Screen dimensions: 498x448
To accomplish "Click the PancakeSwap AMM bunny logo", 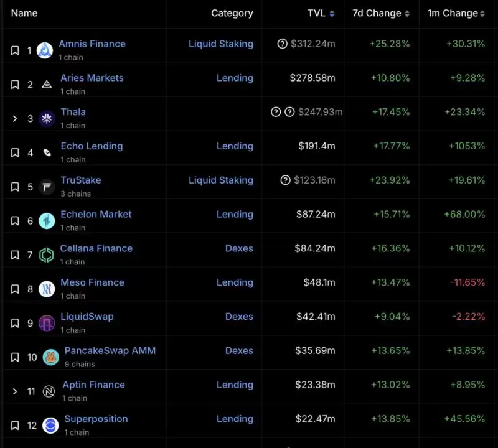I will (50, 357).
